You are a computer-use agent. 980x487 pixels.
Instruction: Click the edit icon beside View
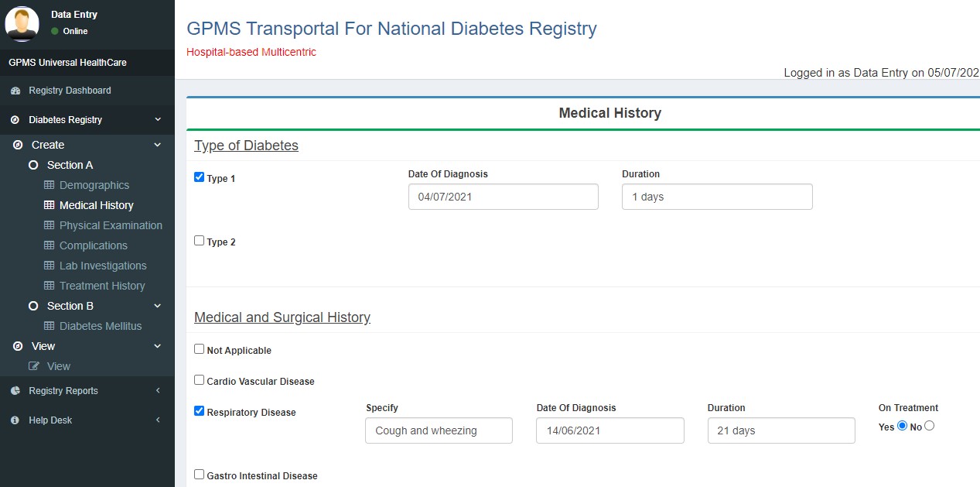[x=34, y=366]
